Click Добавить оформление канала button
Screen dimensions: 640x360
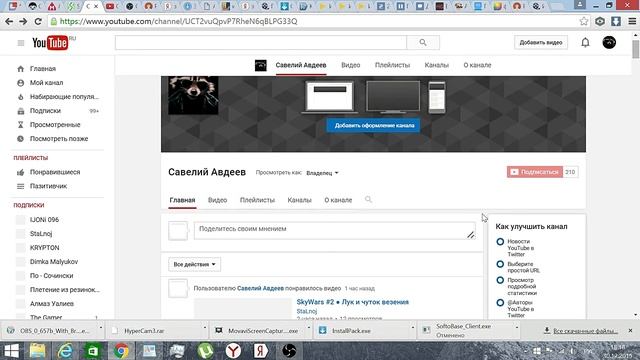pos(374,125)
